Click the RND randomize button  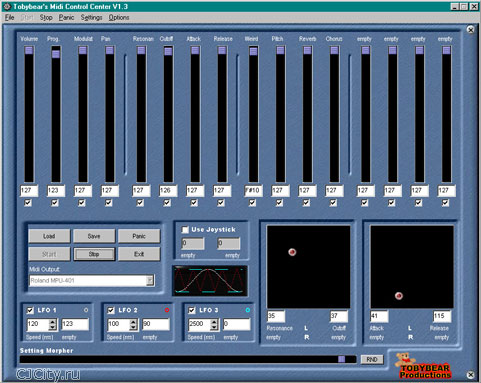pos(372,359)
